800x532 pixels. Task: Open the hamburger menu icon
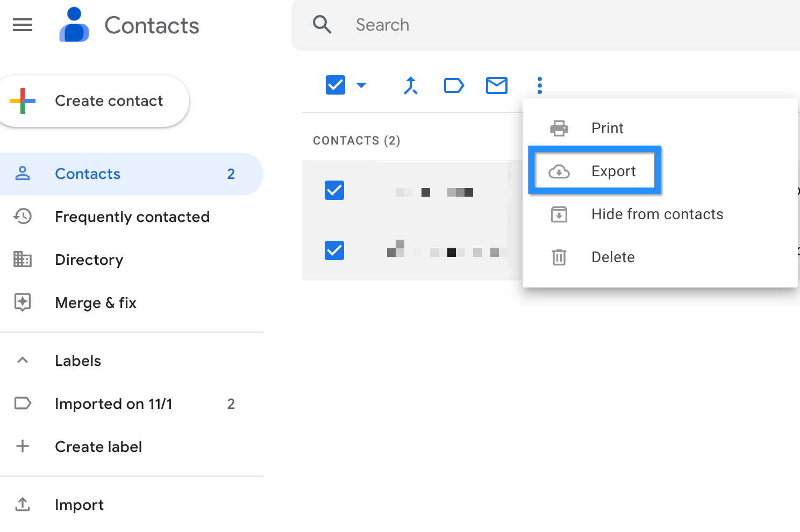[x=23, y=25]
